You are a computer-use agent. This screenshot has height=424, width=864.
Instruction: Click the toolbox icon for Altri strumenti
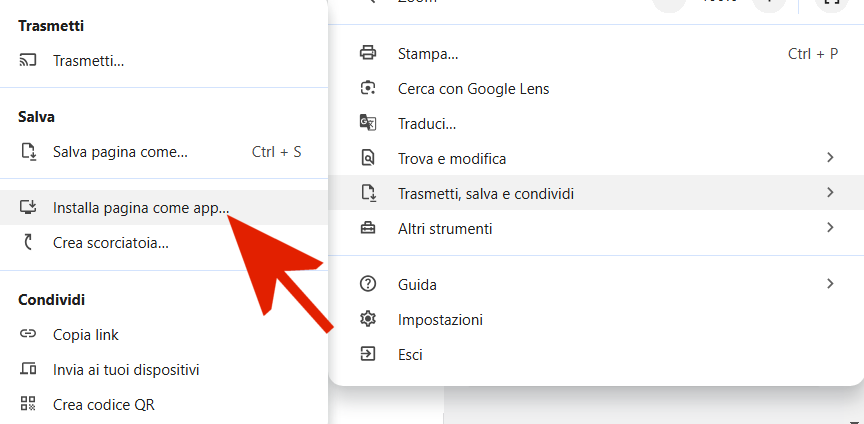[368, 229]
